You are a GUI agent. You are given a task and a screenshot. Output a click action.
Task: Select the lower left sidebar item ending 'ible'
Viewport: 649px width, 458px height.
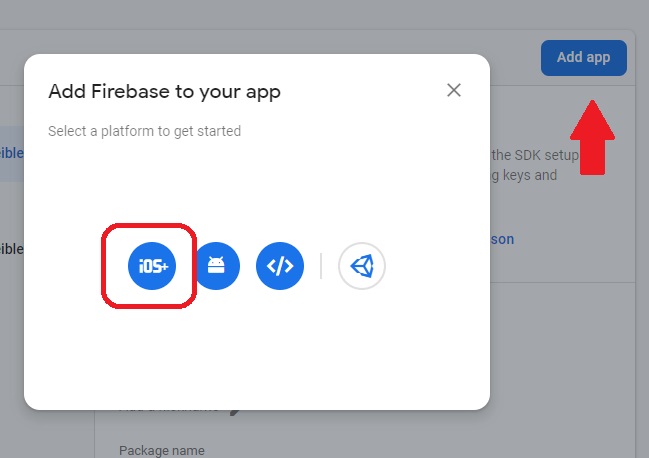(12, 249)
